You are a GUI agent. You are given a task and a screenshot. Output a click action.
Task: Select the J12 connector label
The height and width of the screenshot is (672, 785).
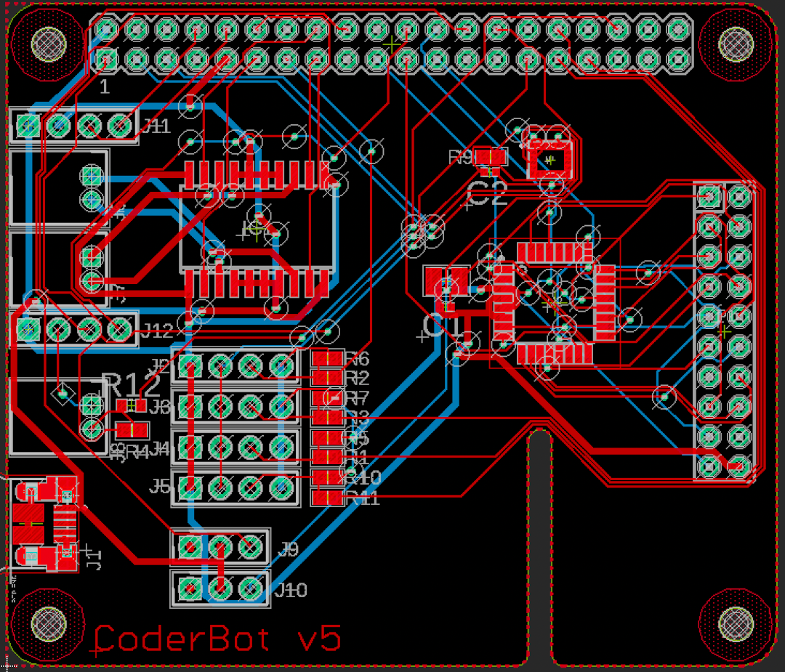tap(157, 331)
